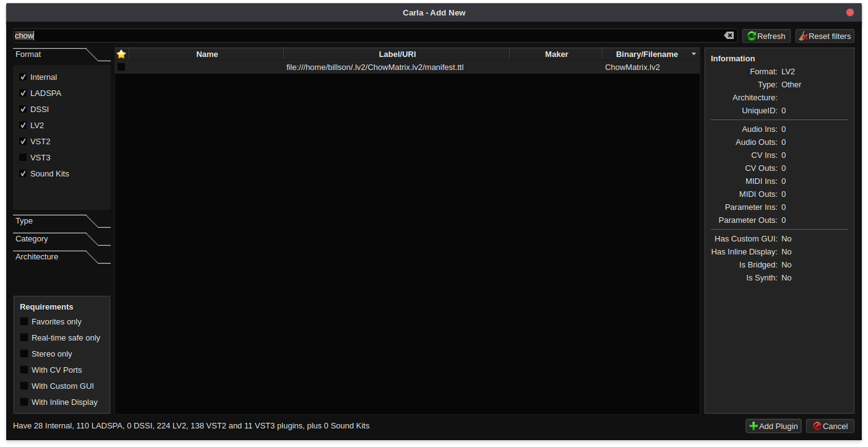Click the favorites star column header
Viewport: 868px width, 447px height.
[121, 54]
